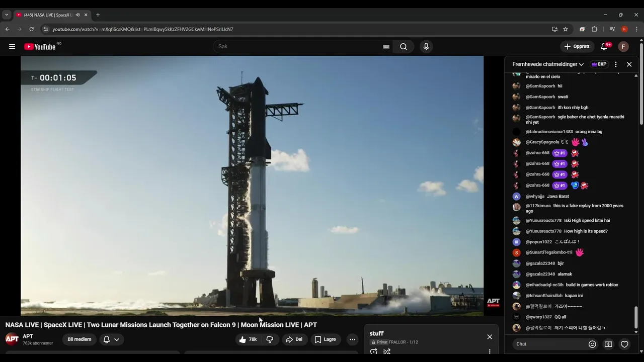Focus the Søk search input field
The width and height of the screenshot is (644, 362).
pyautogui.click(x=299, y=47)
